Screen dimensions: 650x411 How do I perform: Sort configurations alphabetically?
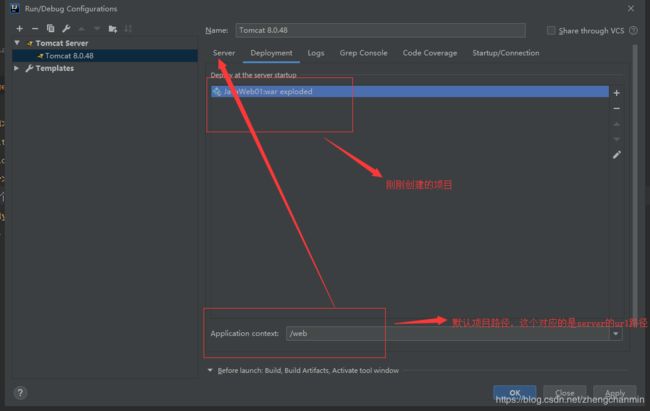128,29
